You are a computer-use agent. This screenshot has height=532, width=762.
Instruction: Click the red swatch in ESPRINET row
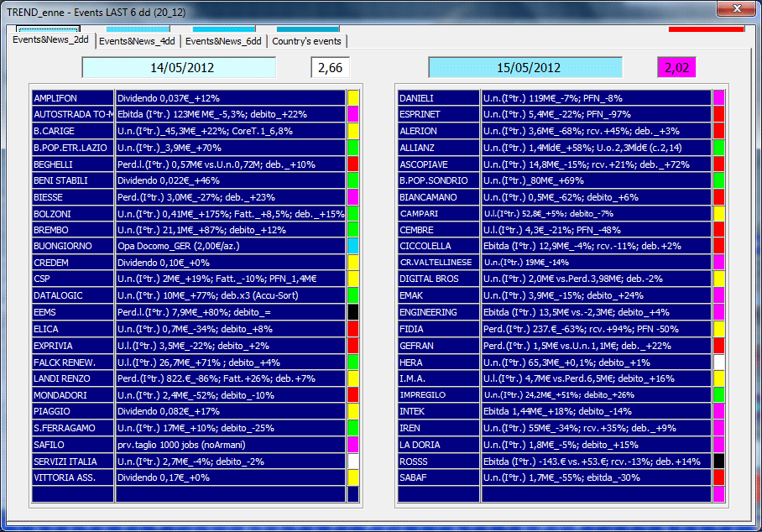pyautogui.click(x=719, y=114)
